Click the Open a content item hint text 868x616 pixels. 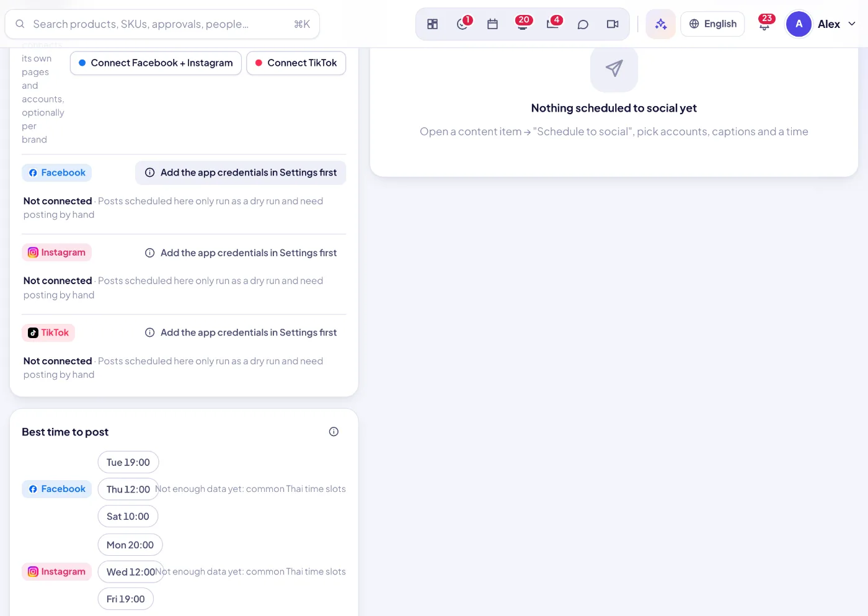pyautogui.click(x=614, y=132)
